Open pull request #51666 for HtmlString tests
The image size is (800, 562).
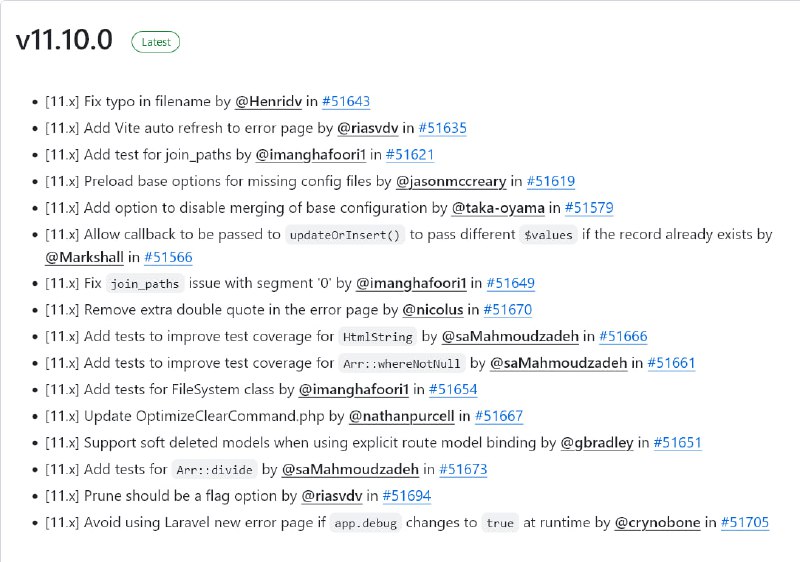(x=623, y=336)
